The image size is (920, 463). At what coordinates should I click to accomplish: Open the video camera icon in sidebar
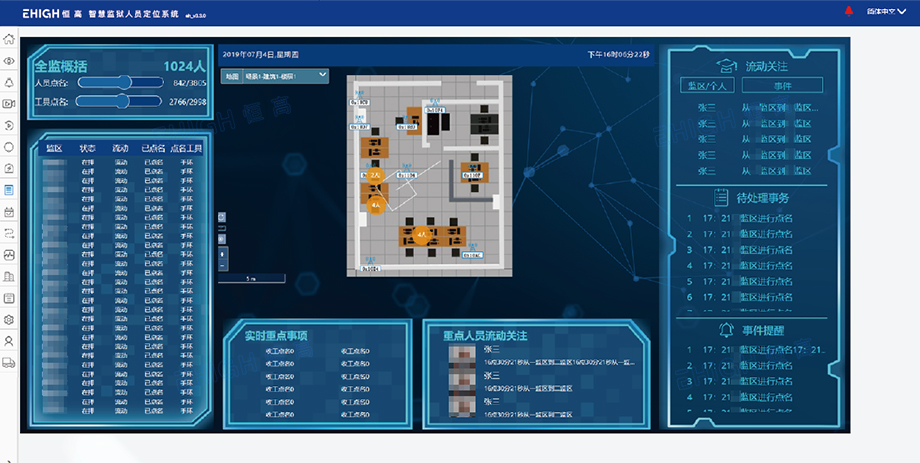pos(9,104)
